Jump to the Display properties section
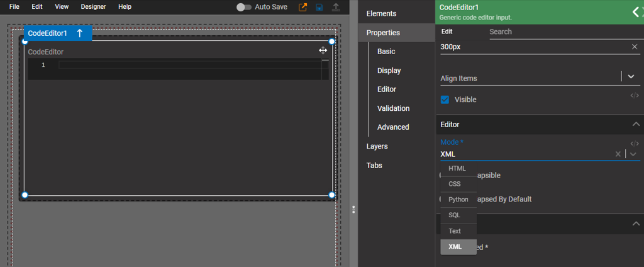The image size is (644, 267). (x=389, y=71)
